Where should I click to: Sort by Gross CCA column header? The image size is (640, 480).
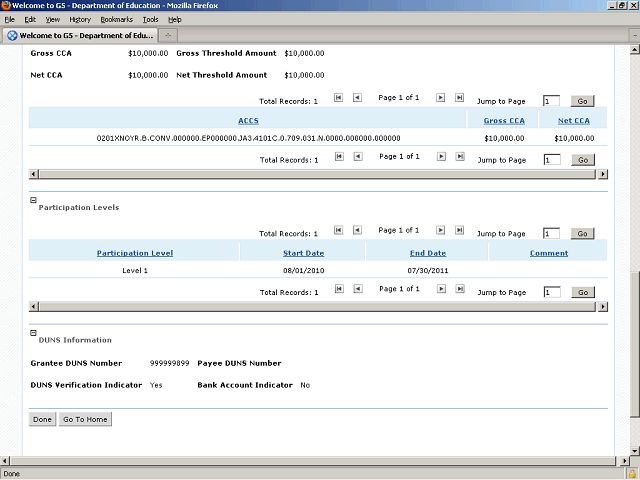click(503, 120)
